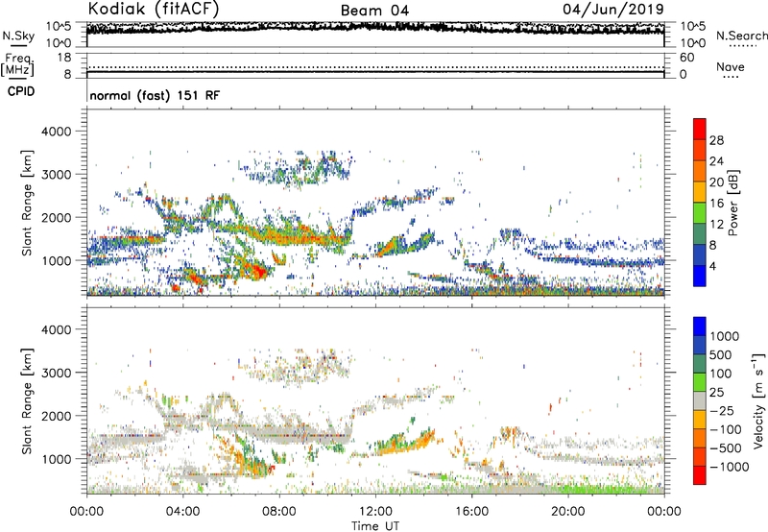Select the "3000" tick of the Velocity panel
This screenshot has height=532, width=768.
pos(57,373)
